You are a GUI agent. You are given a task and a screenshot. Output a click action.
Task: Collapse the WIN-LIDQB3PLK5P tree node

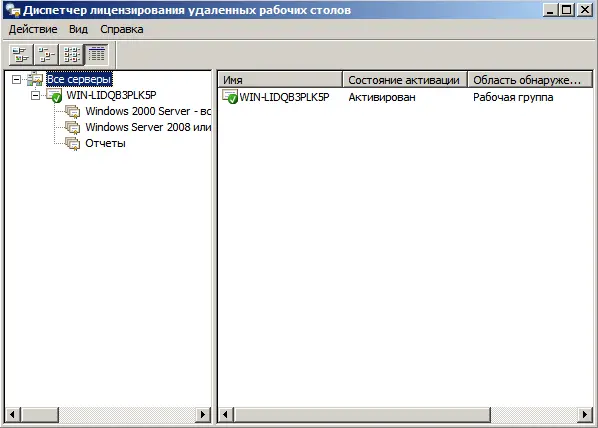pyautogui.click(x=35, y=95)
